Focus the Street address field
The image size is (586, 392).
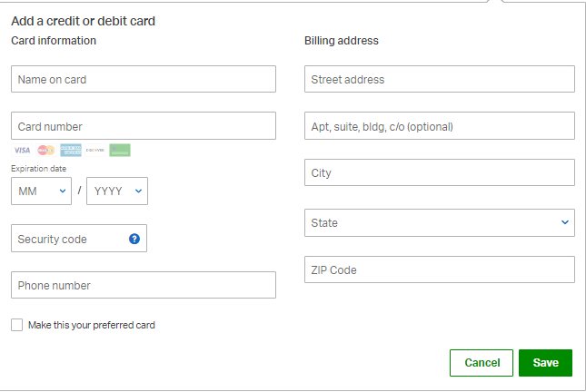(439, 79)
